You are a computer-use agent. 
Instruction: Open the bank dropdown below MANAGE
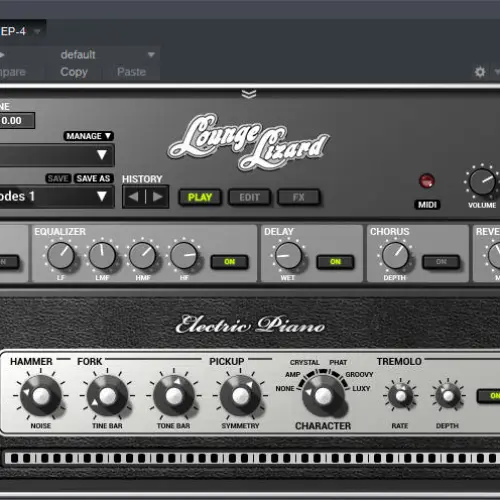[57, 155]
